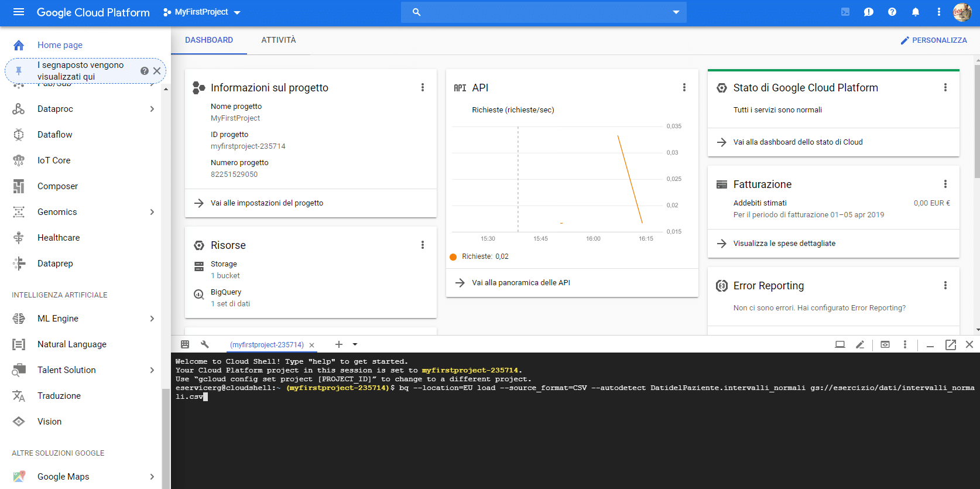Open Stato di Google Cloud Platform card menu
This screenshot has width=980, height=489.
(x=945, y=87)
